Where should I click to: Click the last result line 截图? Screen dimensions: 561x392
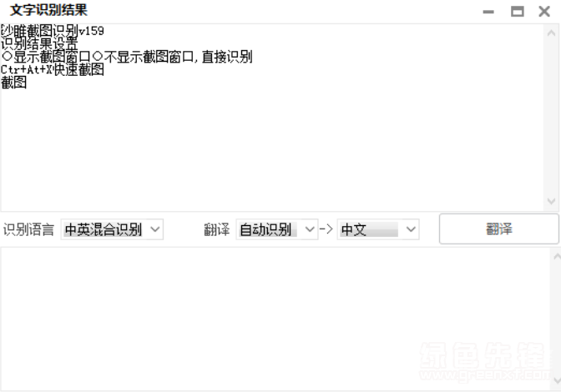click(x=14, y=83)
